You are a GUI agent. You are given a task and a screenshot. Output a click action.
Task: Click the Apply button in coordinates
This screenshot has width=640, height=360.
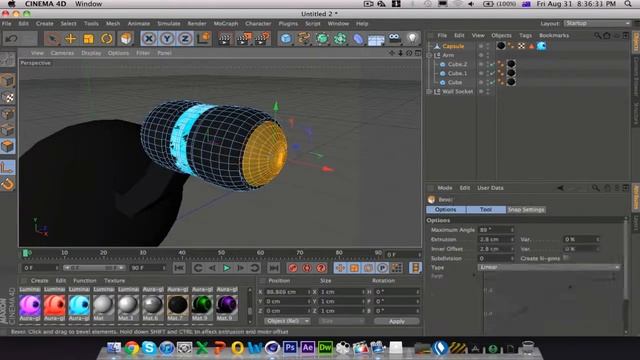397,321
